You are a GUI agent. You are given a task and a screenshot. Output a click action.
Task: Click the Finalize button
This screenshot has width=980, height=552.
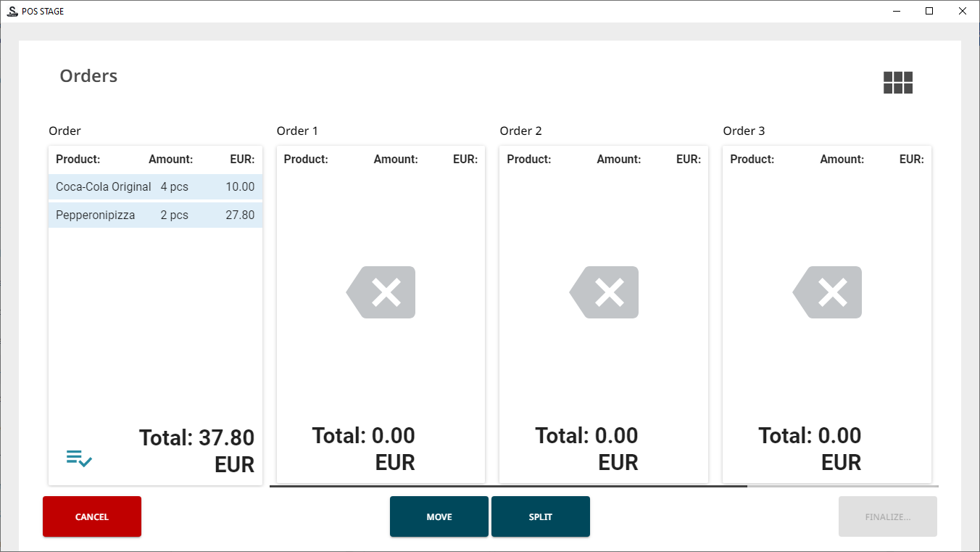click(x=887, y=516)
